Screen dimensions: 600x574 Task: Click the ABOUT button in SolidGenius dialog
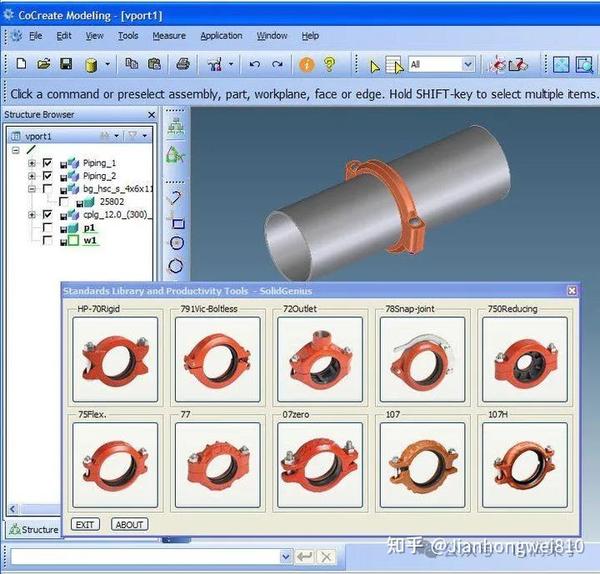click(x=129, y=524)
